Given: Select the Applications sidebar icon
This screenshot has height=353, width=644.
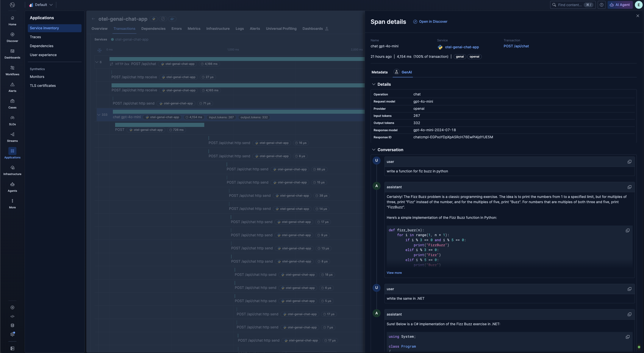Looking at the screenshot, I should (x=12, y=151).
